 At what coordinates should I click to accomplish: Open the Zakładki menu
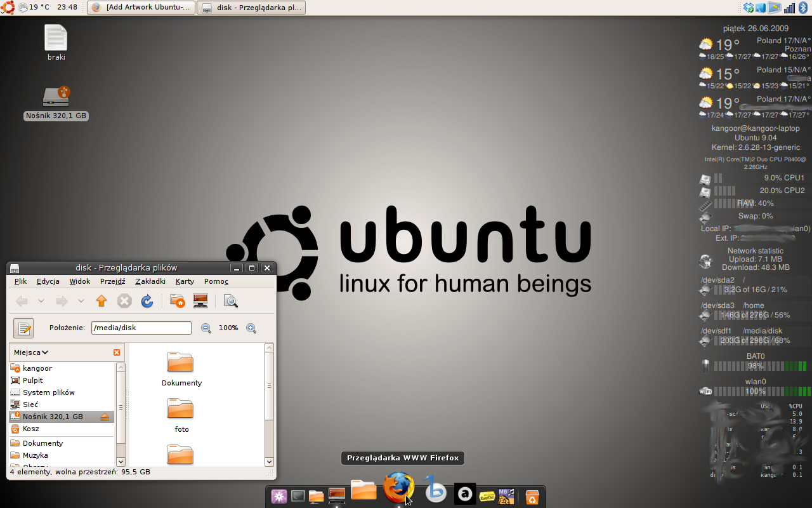pyautogui.click(x=150, y=281)
